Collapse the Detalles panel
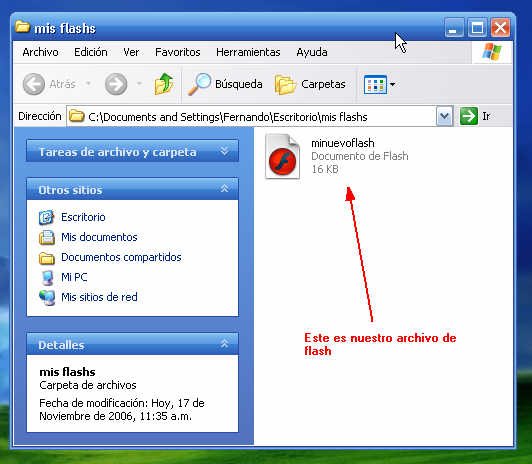This screenshot has height=464, width=532. [x=224, y=344]
